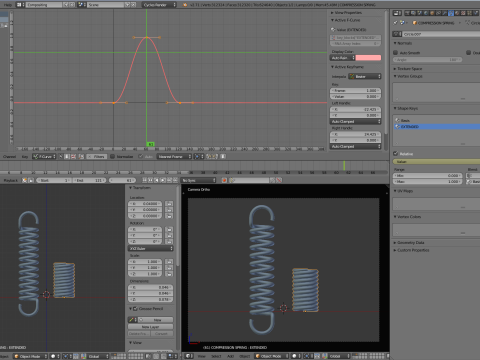Toggle the preview range icon beside Playback

[24, 180]
